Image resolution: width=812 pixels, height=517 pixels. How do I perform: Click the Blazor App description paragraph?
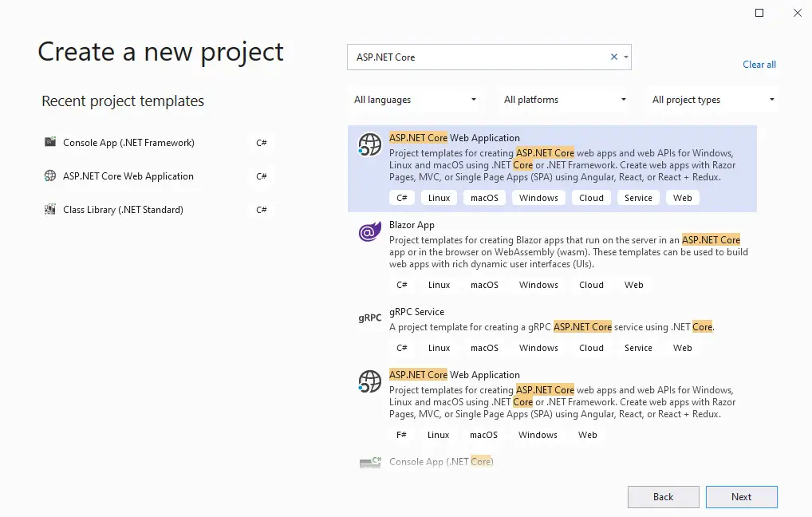[x=569, y=252]
